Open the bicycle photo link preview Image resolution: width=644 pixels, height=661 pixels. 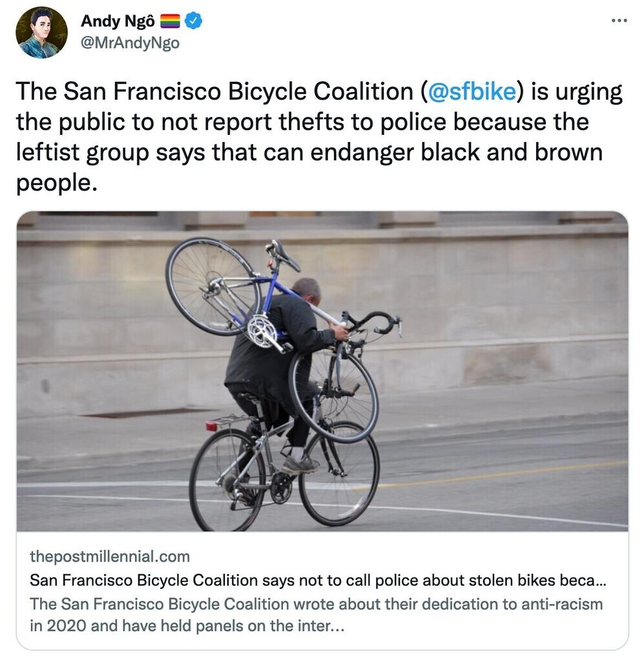322,371
